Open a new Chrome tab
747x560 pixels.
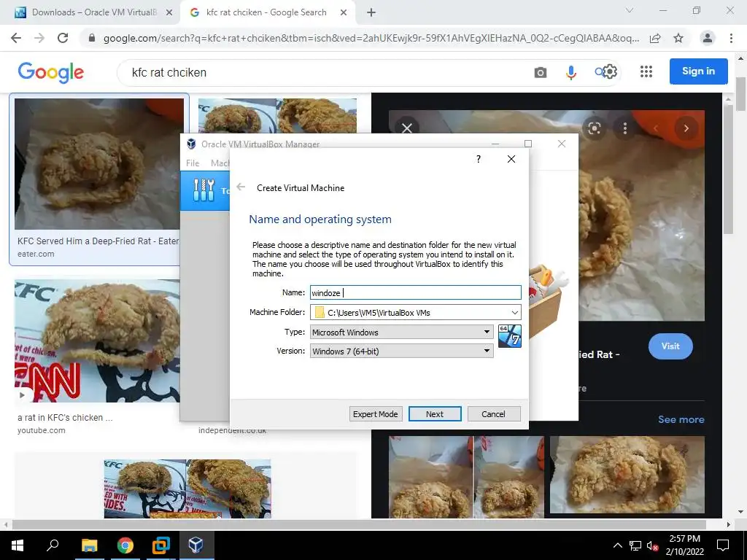[371, 13]
